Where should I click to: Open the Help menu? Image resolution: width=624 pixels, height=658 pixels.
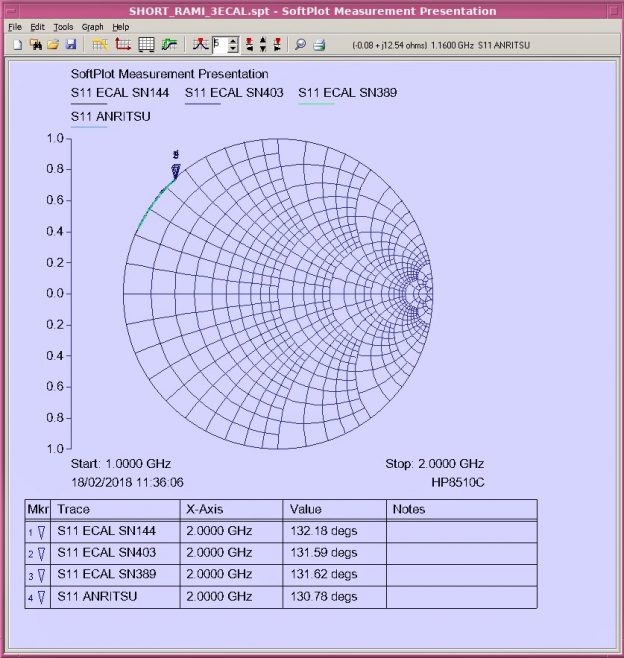tap(120, 27)
